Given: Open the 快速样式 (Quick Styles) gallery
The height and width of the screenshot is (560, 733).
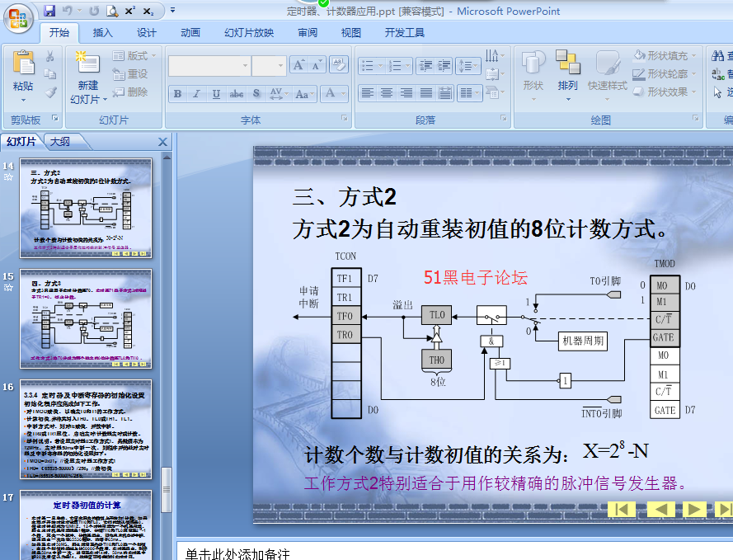Looking at the screenshot, I should (x=607, y=75).
